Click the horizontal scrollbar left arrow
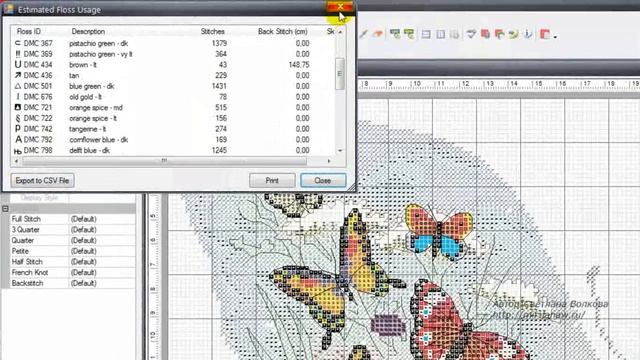 pos(16,161)
